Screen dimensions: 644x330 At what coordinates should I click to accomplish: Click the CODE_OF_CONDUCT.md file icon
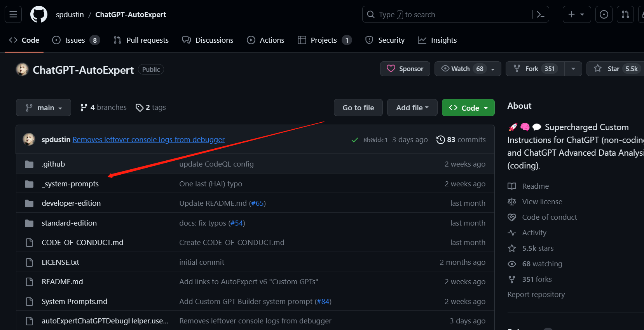(x=29, y=243)
